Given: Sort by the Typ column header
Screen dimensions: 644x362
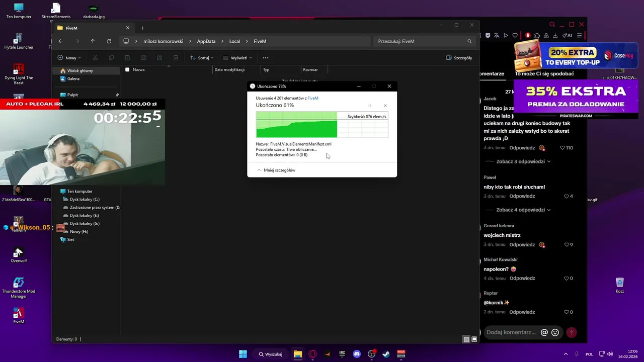Looking at the screenshot, I should coord(266,70).
